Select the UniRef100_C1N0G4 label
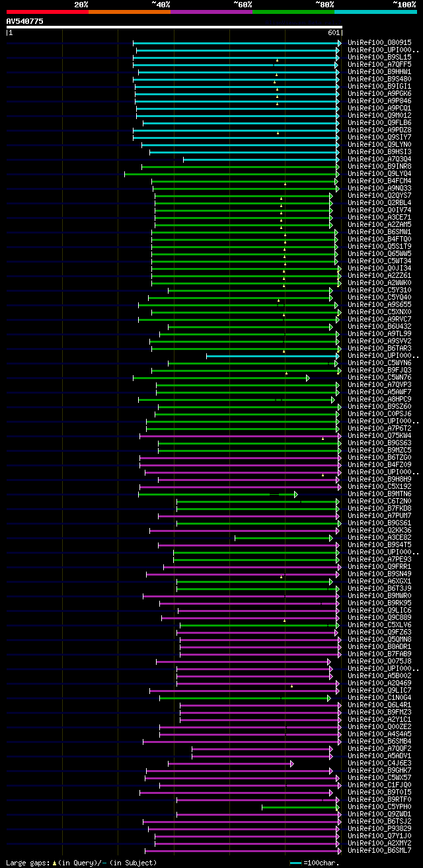 tap(379, 697)
